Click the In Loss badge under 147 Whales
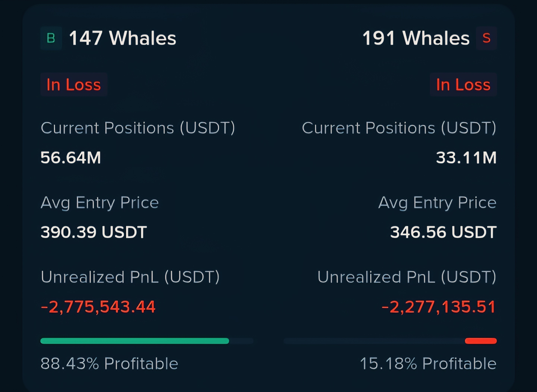Screen dimensions: 537x392 (x=74, y=84)
